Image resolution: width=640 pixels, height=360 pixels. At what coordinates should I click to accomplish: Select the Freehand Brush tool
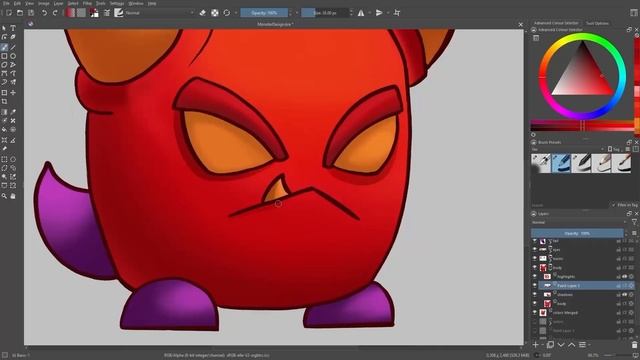coord(4,47)
